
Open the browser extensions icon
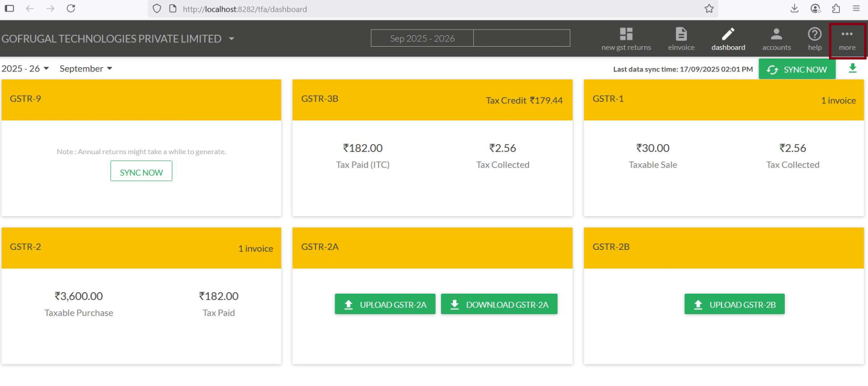(x=836, y=9)
